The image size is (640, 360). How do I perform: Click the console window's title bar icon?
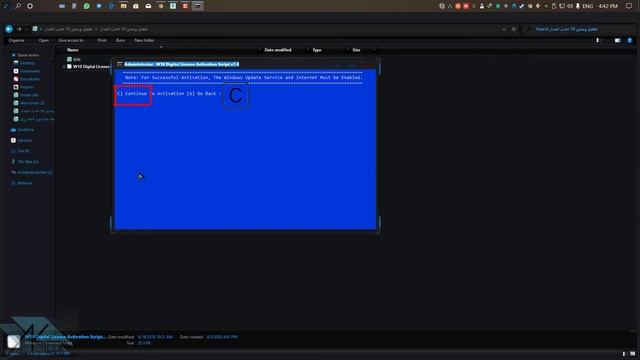click(x=120, y=64)
